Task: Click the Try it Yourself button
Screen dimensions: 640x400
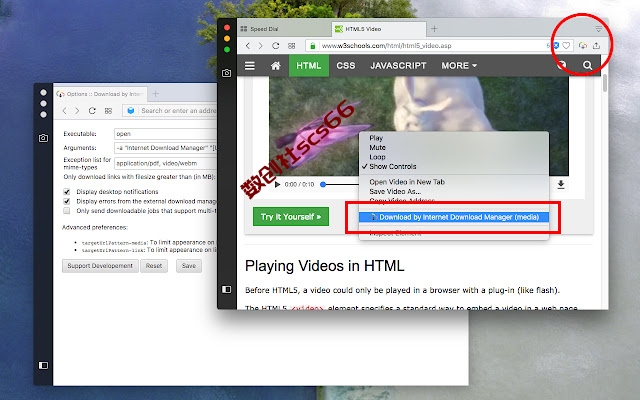Action: coord(291,217)
